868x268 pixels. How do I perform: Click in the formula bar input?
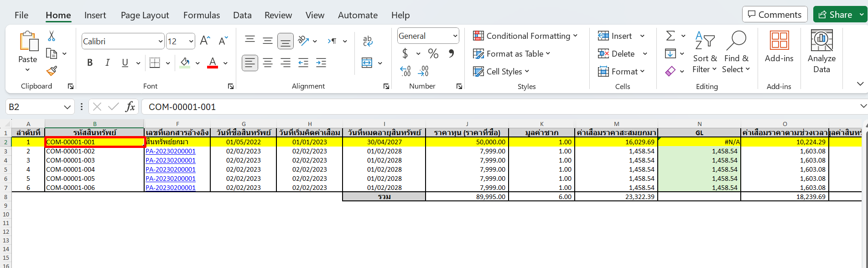pyautogui.click(x=499, y=107)
